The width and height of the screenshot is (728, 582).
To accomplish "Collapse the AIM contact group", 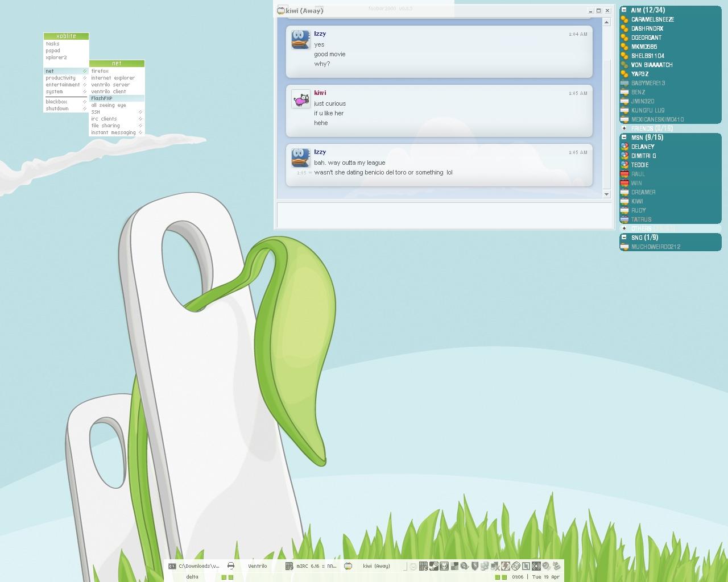I will tap(624, 10).
